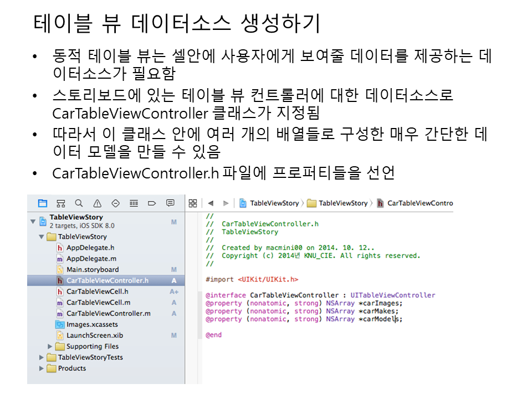
Task: Open the Find navigator magnifier icon
Action: click(x=79, y=203)
